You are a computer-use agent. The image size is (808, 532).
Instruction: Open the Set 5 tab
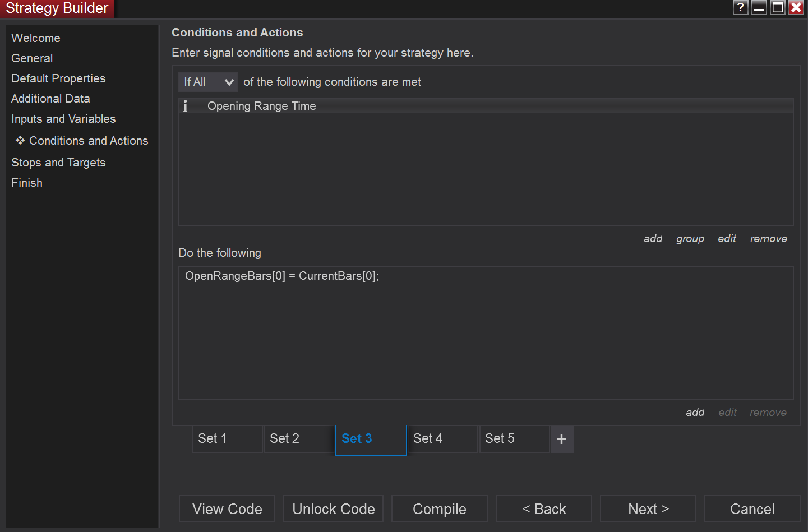click(x=514, y=438)
